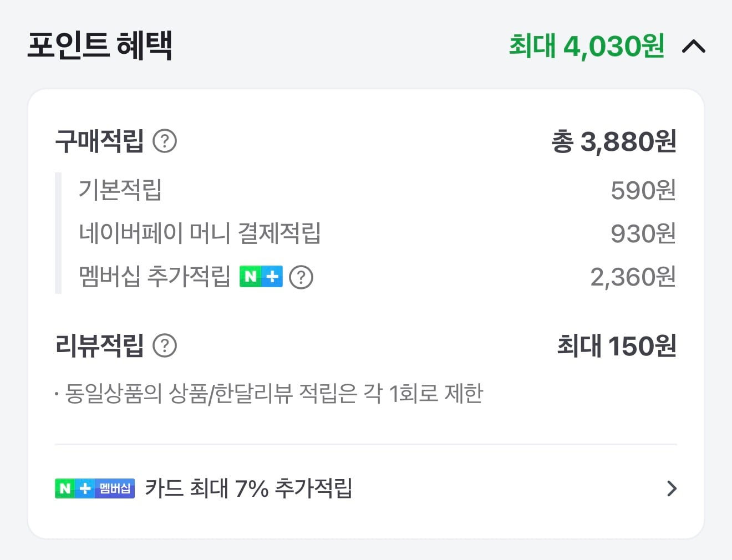Select the 포인트 혜택 heading

tap(100, 47)
